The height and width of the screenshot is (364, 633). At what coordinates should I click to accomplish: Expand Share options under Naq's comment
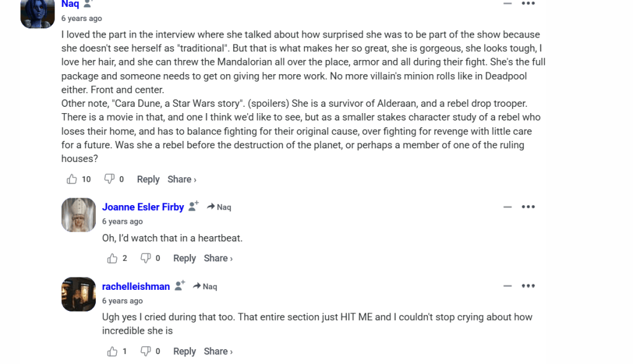(182, 179)
